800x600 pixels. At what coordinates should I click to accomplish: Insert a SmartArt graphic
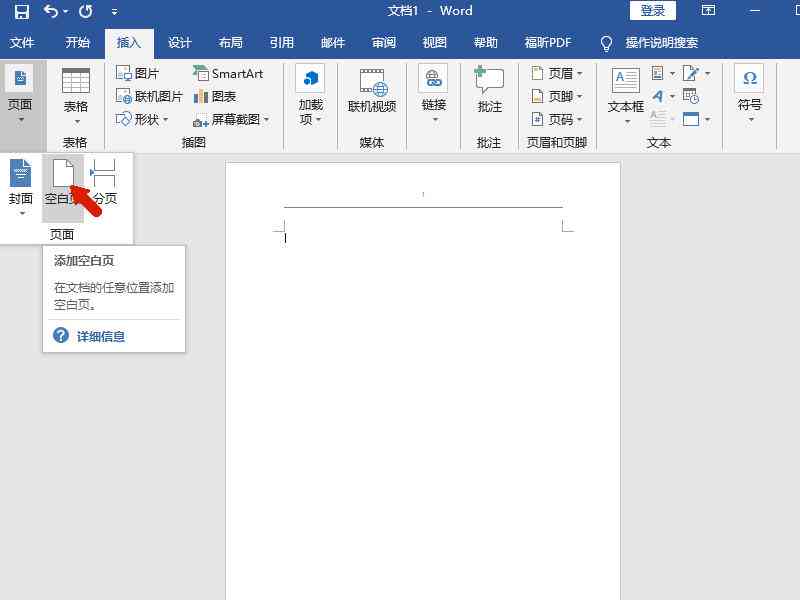click(228, 73)
